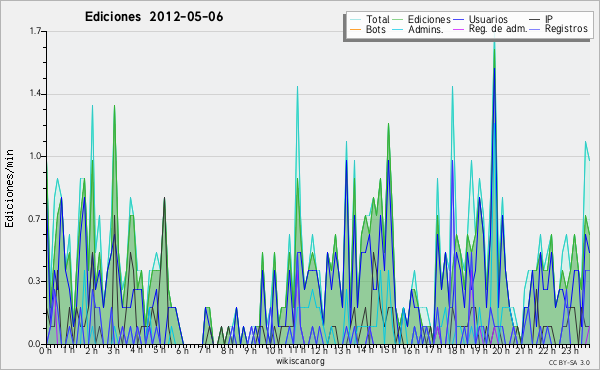Click the blue Usuarios legend line swatch

(458, 20)
